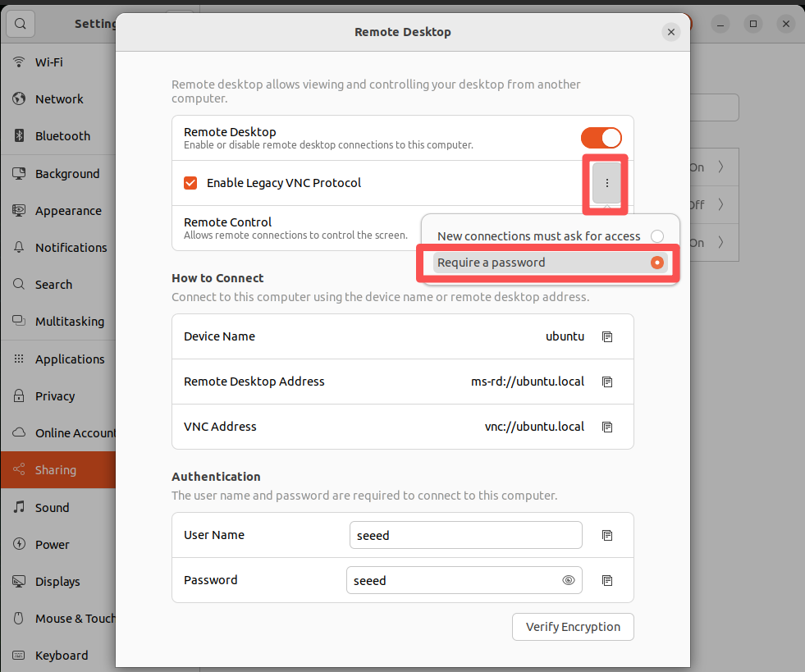This screenshot has height=672, width=805.
Task: Uncheck Enable Legacy VNC Protocol
Action: 190,183
